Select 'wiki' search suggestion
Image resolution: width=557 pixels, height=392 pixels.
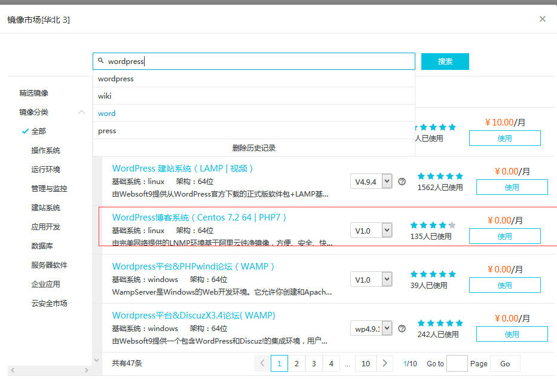254,96
